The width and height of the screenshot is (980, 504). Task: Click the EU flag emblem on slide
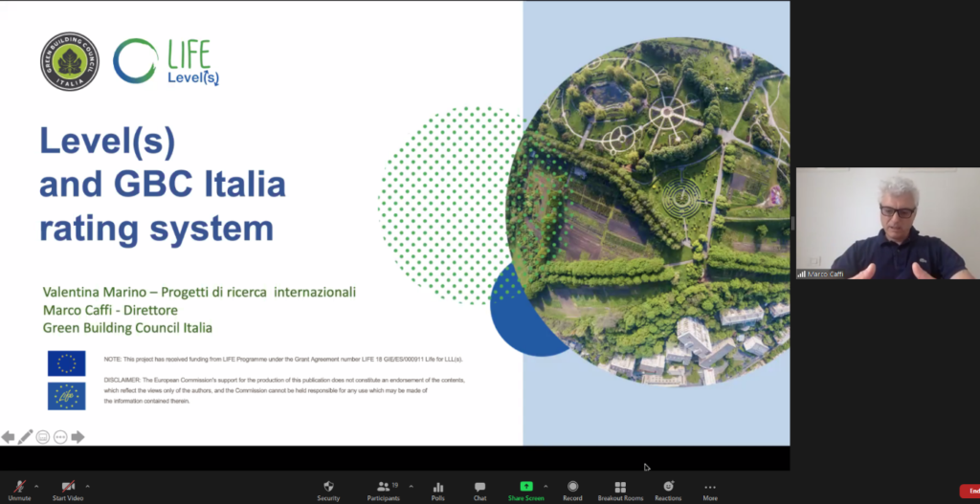(x=67, y=363)
